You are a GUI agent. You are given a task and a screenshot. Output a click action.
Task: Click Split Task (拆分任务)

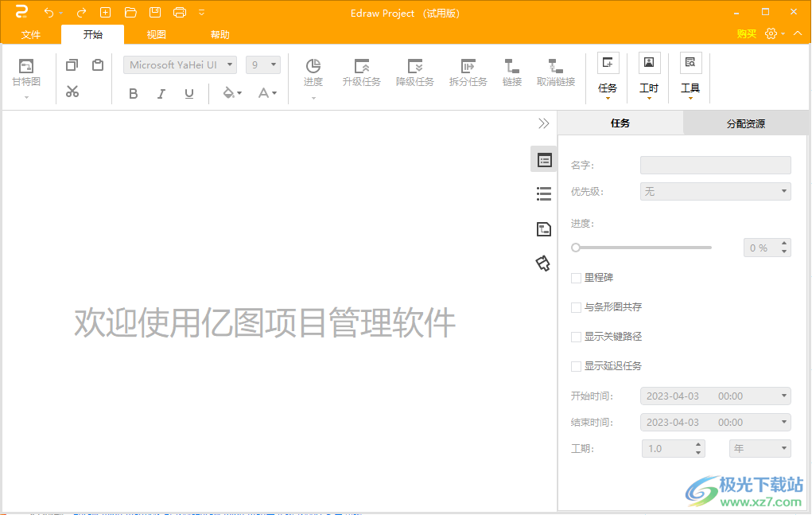coord(468,72)
